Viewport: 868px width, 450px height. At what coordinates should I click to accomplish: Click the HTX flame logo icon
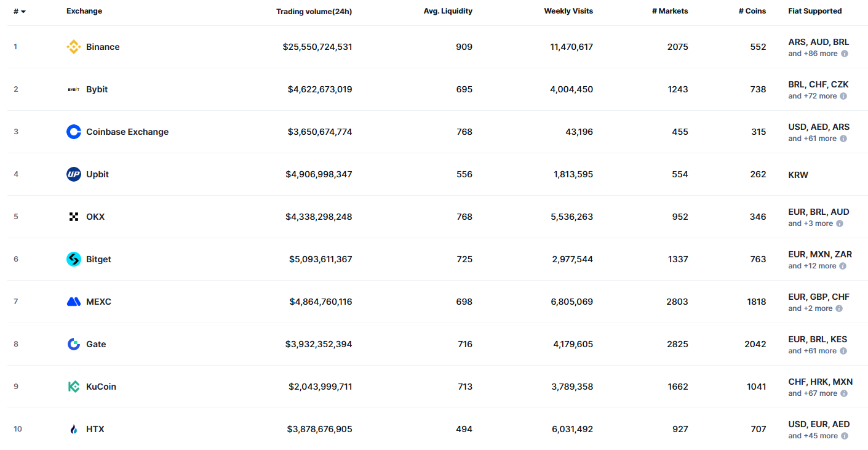tap(74, 429)
